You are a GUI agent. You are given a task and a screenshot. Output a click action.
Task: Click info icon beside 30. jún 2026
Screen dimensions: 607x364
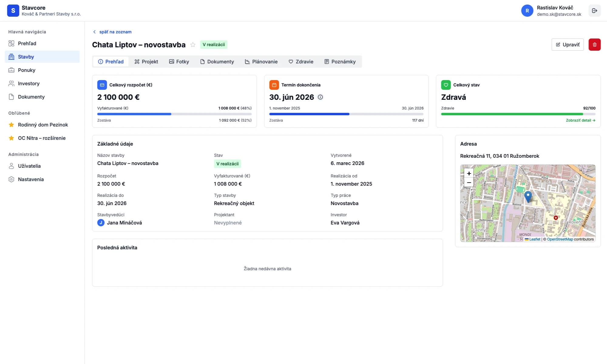tap(320, 97)
